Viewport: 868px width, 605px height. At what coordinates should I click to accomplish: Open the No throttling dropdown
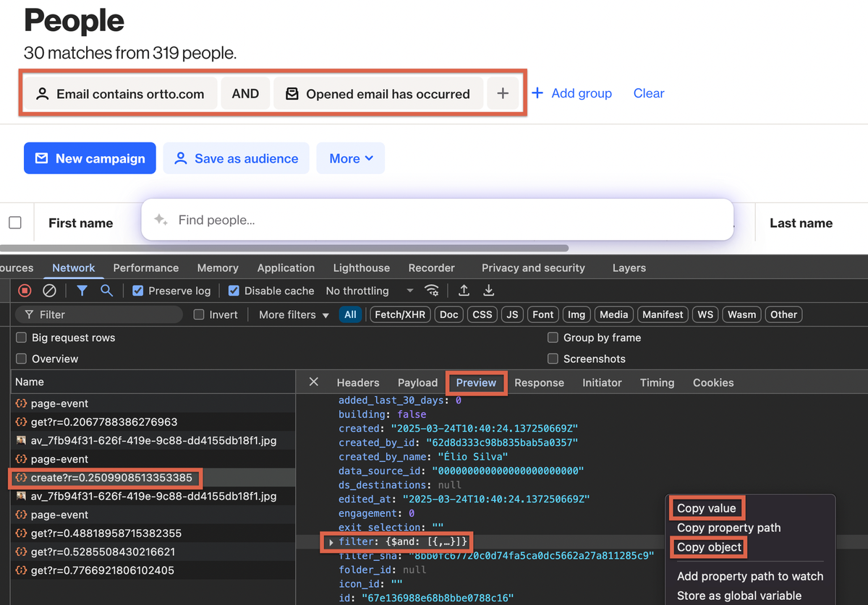(x=370, y=291)
